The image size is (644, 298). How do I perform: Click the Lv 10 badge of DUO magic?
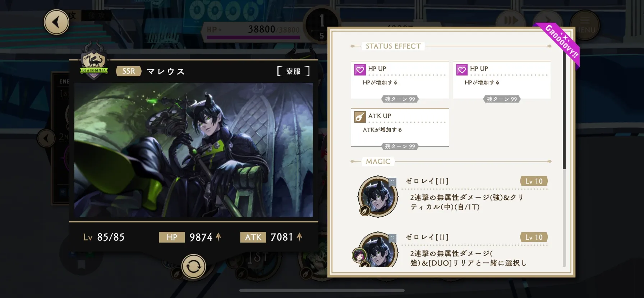click(x=534, y=237)
